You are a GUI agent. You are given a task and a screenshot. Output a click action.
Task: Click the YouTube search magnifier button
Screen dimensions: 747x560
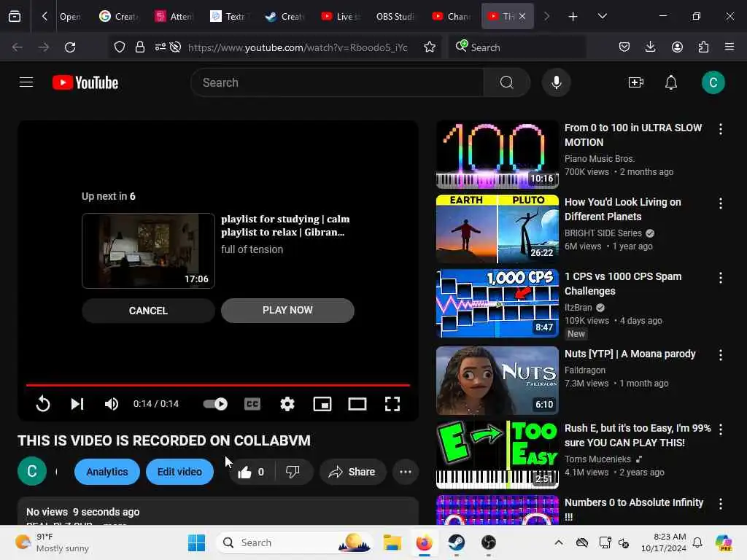tap(506, 82)
